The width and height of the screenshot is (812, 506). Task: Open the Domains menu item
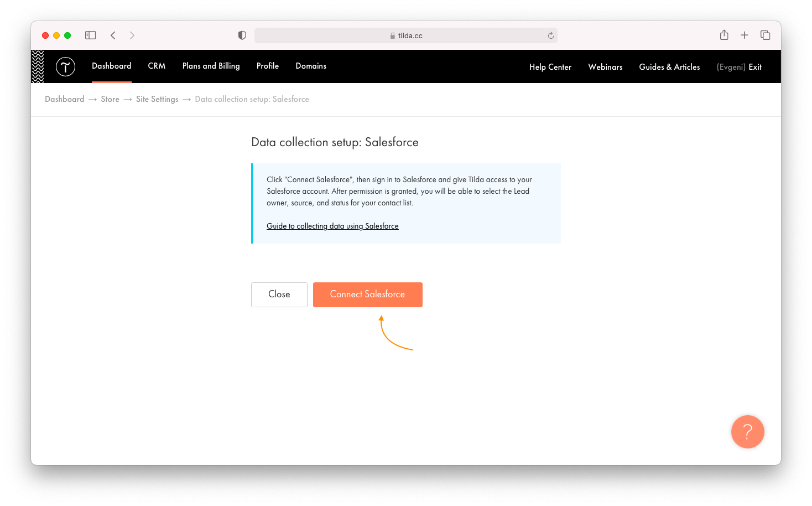click(311, 66)
